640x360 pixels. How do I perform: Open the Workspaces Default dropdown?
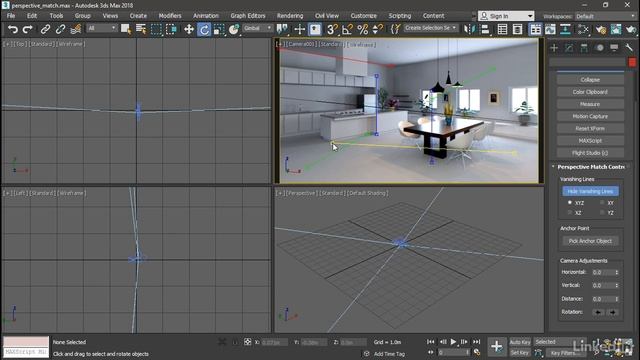click(x=606, y=16)
